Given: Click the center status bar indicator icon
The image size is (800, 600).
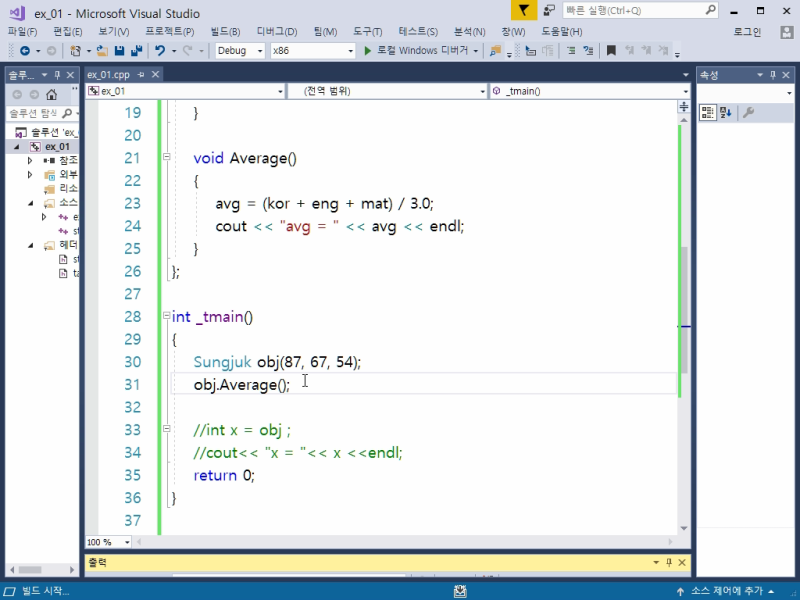Looking at the screenshot, I should point(460,591).
